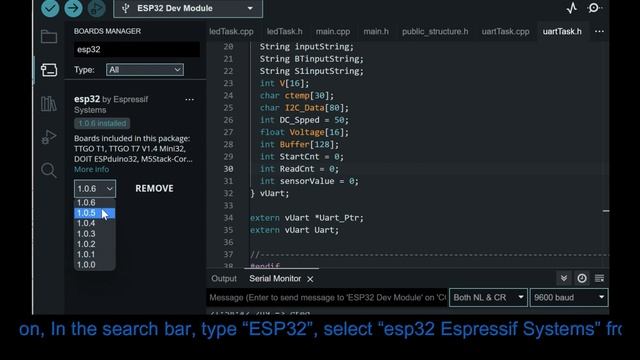Select version 1.0.3 in the list

click(95, 234)
